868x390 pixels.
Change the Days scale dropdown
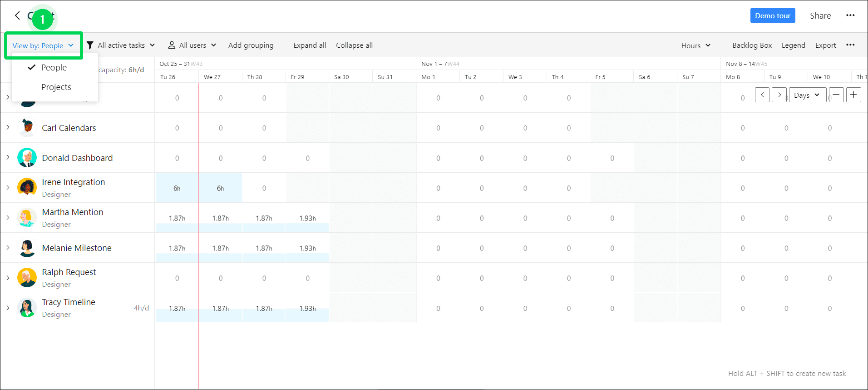tap(807, 95)
